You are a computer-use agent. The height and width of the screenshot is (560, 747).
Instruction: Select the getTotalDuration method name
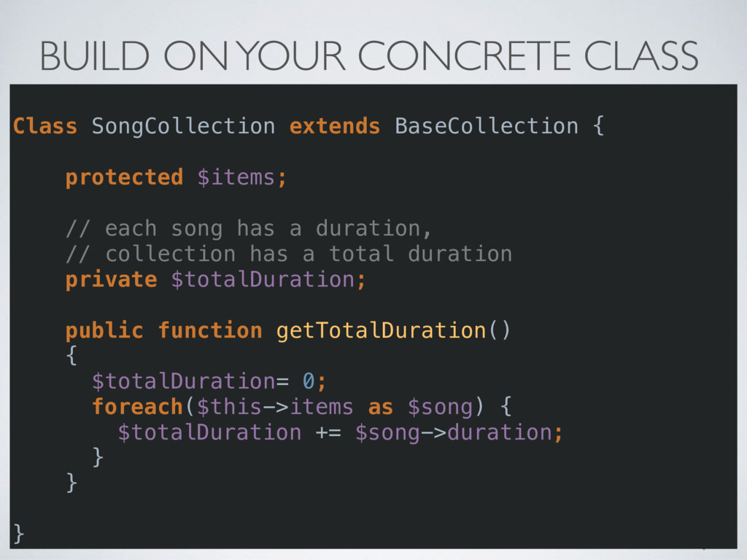pos(381,331)
